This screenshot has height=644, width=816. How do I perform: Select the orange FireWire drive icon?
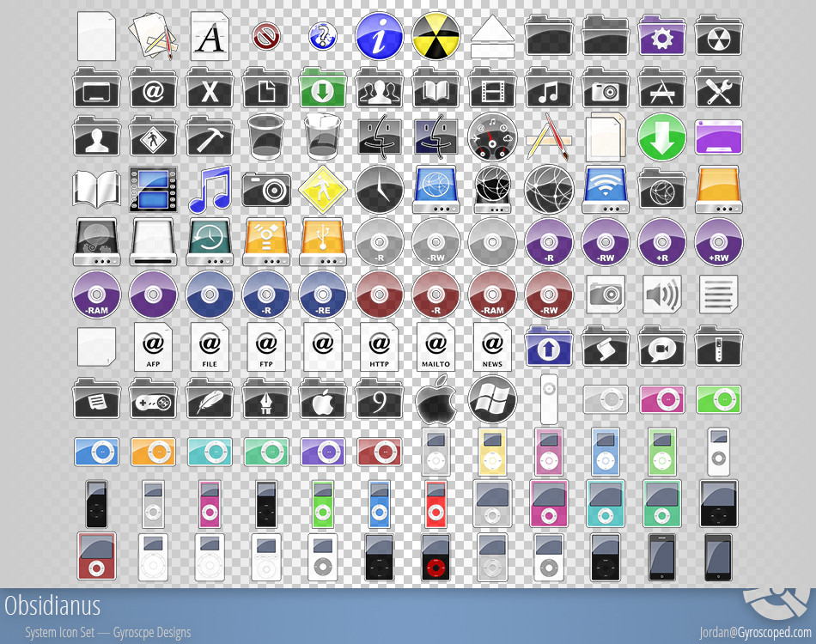click(x=266, y=242)
